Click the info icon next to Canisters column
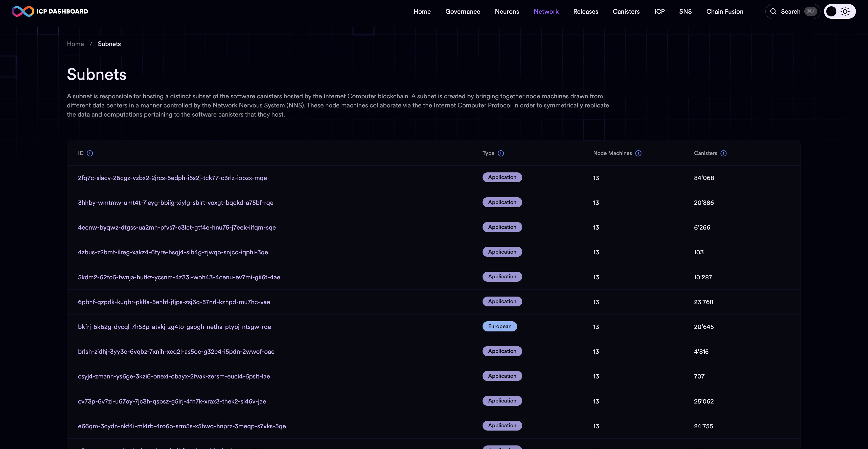 coord(724,153)
